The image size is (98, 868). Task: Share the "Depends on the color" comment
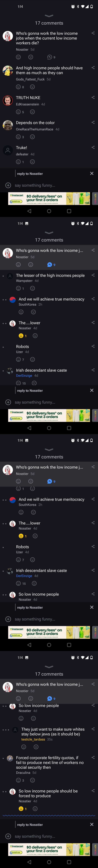coord(93,122)
